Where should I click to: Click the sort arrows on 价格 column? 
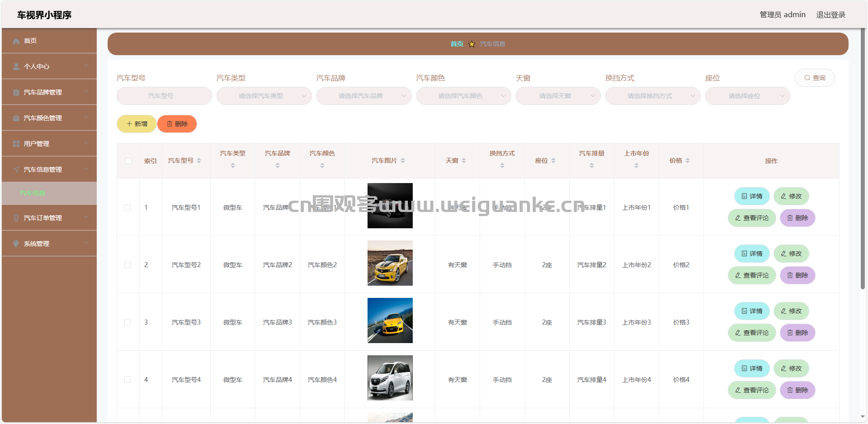click(688, 160)
